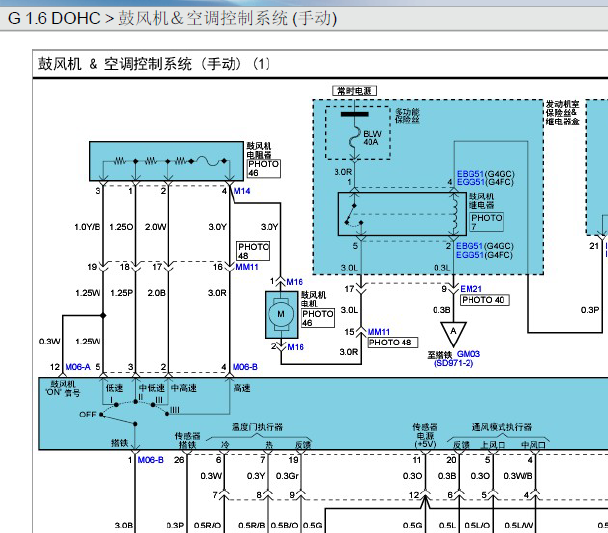608x533 pixels.
Task: Open the EGG51(G4FC) link at relay pin 2
Action: [x=484, y=255]
